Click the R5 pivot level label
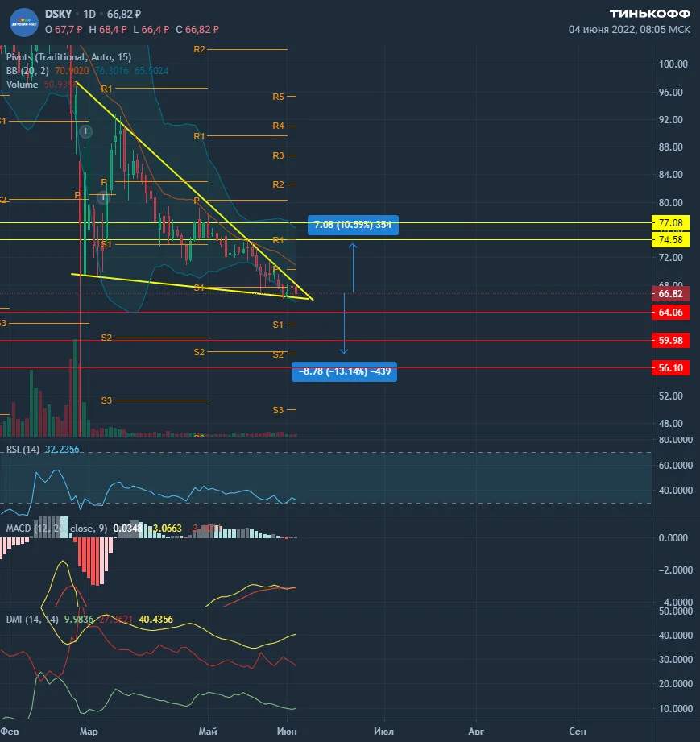This screenshot has width=700, height=742. 278,97
